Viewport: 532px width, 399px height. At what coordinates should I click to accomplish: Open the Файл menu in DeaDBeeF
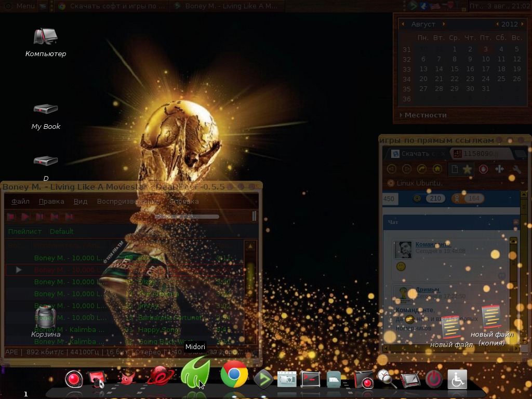[x=20, y=202]
